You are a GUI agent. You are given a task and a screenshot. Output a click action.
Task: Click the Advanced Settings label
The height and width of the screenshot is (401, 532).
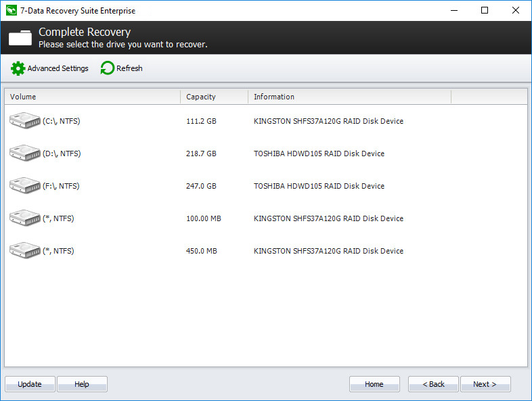click(58, 68)
